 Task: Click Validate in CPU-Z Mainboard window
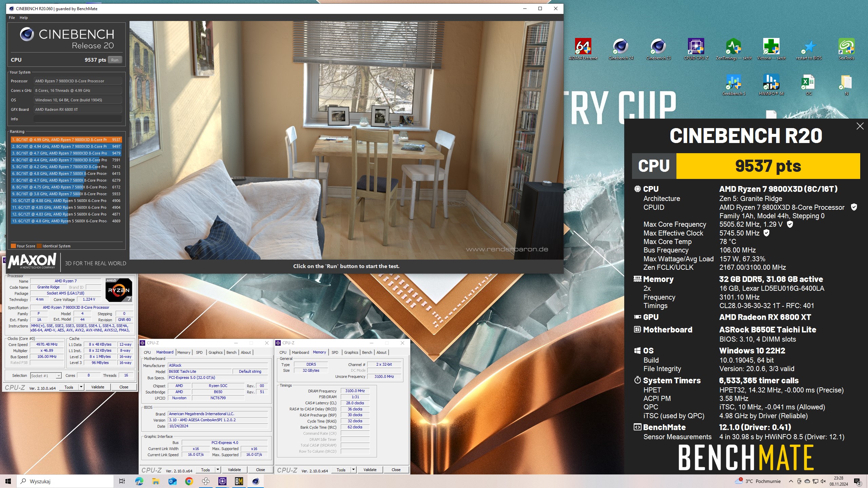(x=234, y=470)
